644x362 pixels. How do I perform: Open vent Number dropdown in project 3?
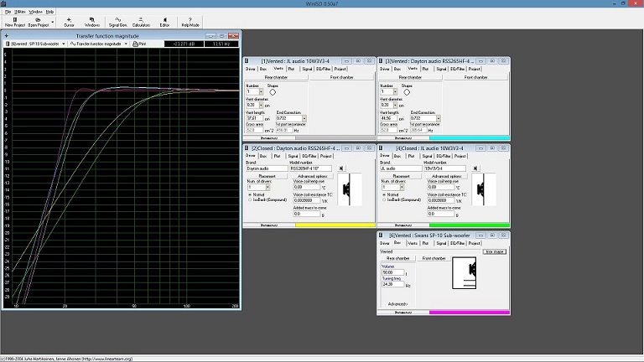click(x=395, y=92)
